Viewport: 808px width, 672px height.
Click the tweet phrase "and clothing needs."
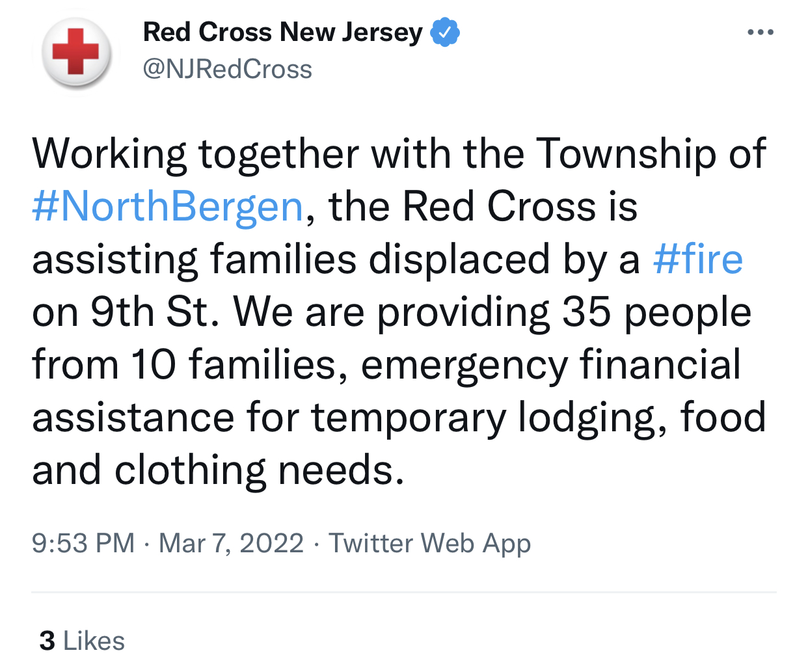point(218,470)
